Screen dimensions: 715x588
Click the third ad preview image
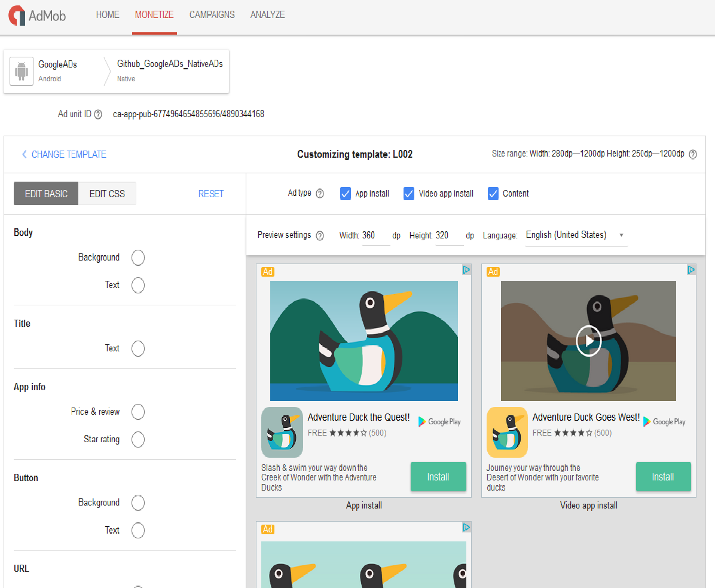[x=364, y=565]
